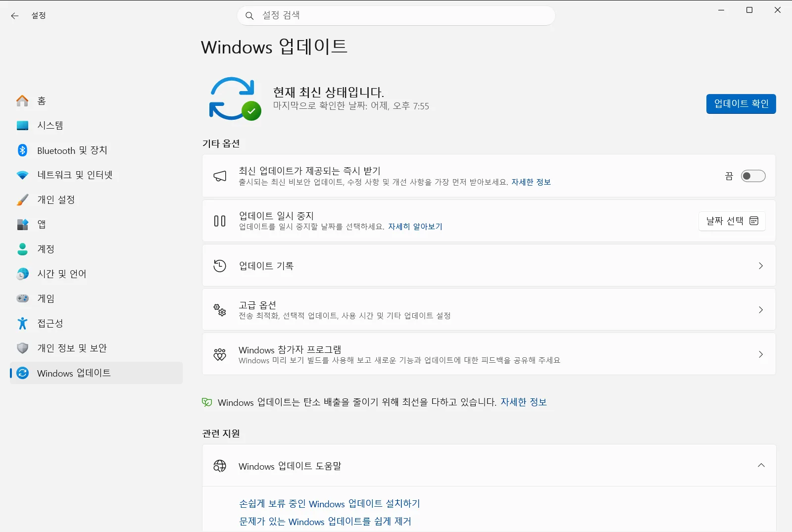Click the Accounts person icon
The image size is (792, 532).
pyautogui.click(x=22, y=249)
